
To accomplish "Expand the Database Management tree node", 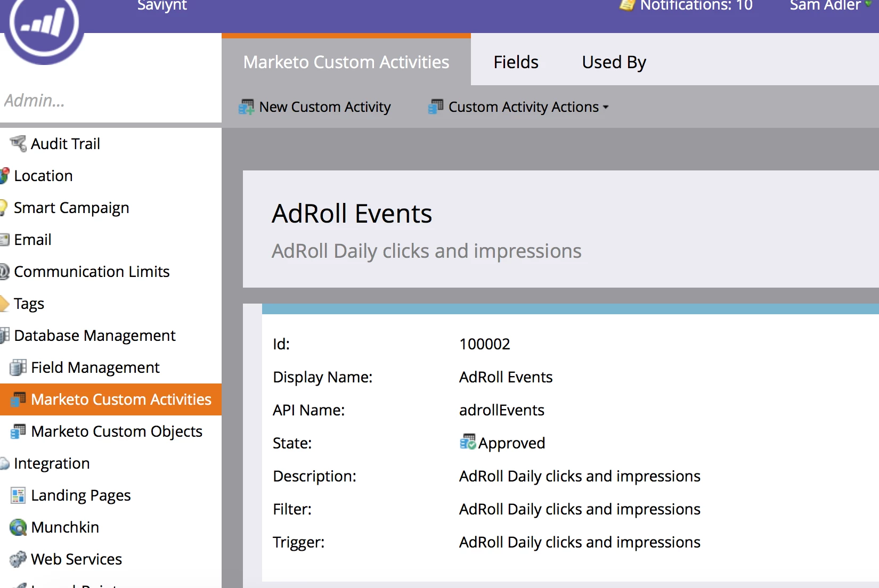I will tap(4, 336).
